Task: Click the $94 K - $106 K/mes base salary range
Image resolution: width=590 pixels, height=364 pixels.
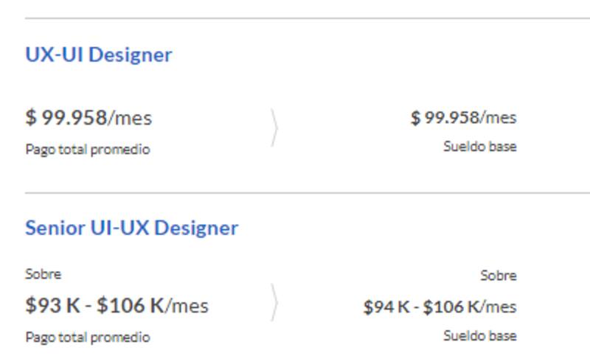Action: [440, 307]
